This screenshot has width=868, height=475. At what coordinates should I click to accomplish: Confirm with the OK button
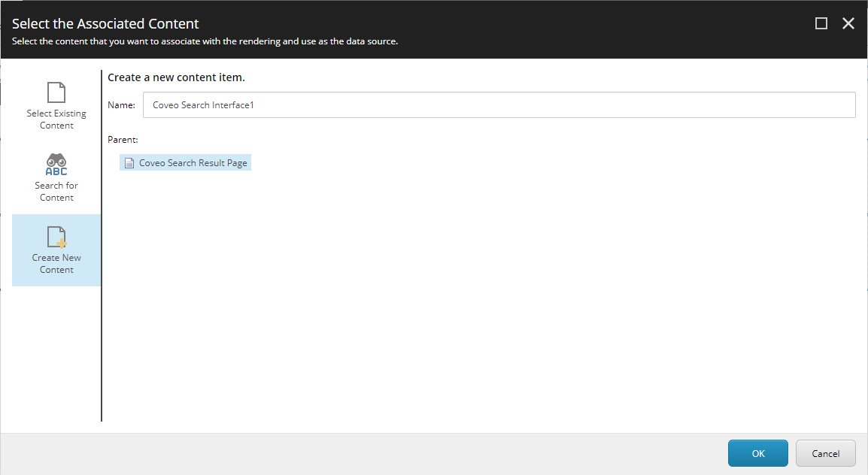coord(758,453)
